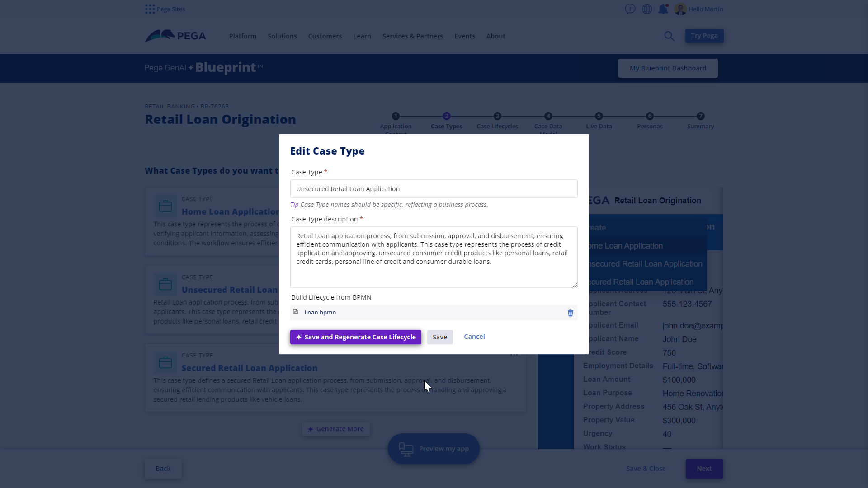Select the Case Types step 2 tab
The image size is (868, 488).
point(447,120)
